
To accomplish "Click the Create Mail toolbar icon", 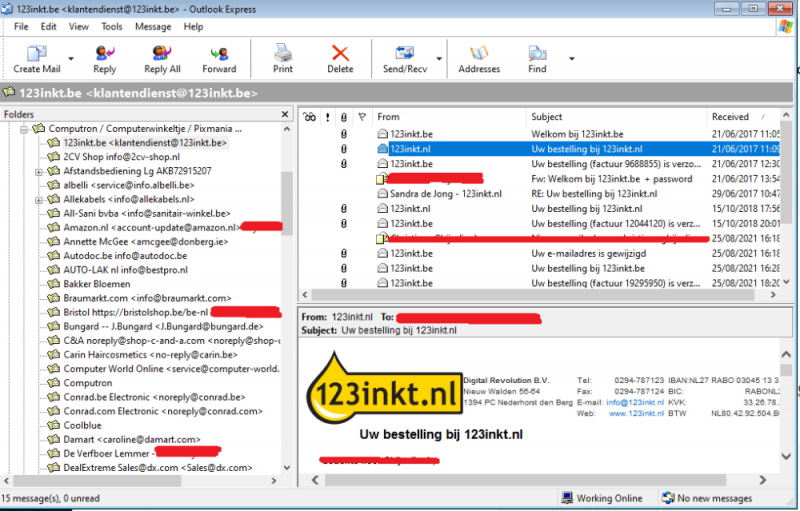I will point(36,59).
